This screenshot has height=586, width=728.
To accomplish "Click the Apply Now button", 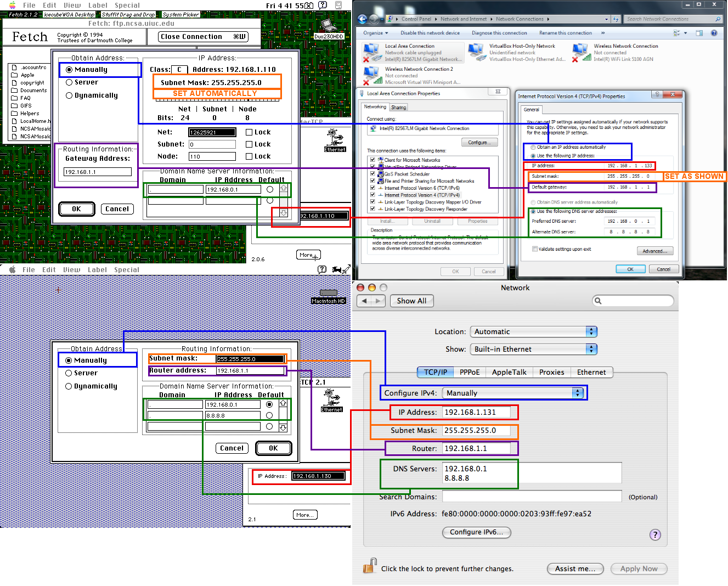I will pyautogui.click(x=639, y=568).
